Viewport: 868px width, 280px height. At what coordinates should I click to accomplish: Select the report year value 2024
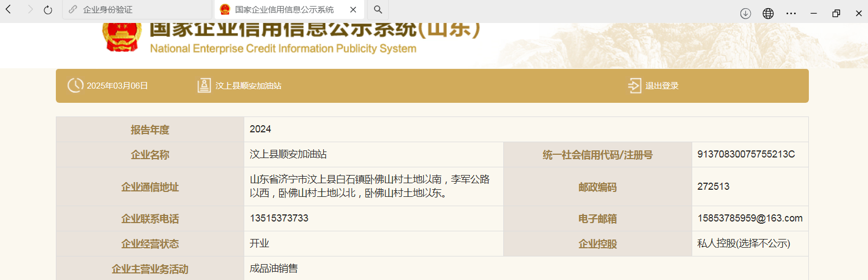point(260,129)
